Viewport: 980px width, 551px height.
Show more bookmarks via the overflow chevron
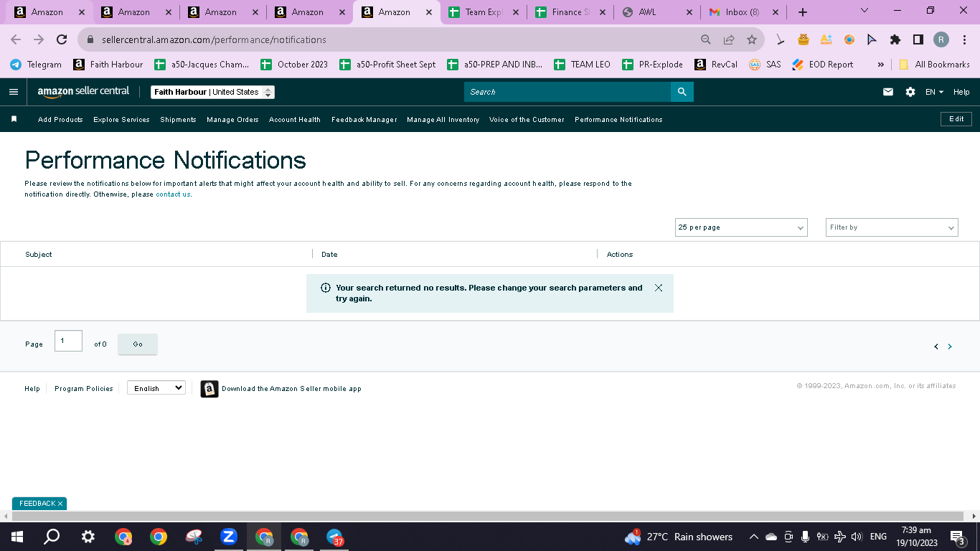(x=881, y=65)
